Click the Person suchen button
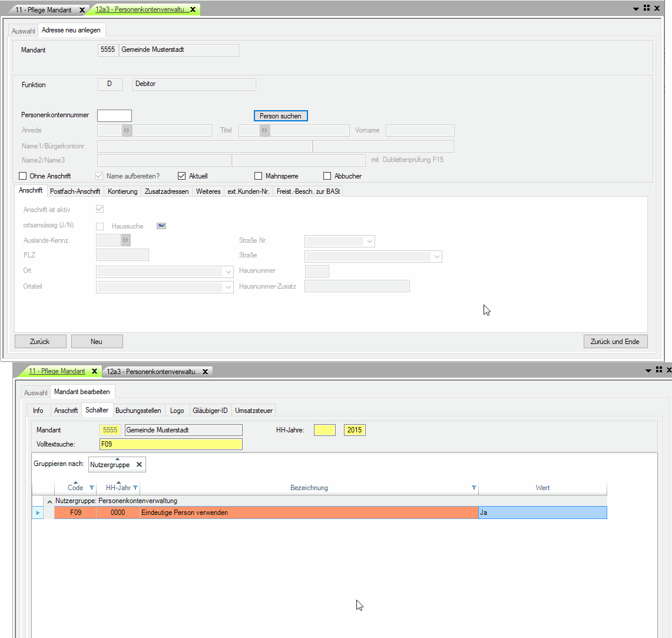The width and height of the screenshot is (672, 638). (x=280, y=116)
